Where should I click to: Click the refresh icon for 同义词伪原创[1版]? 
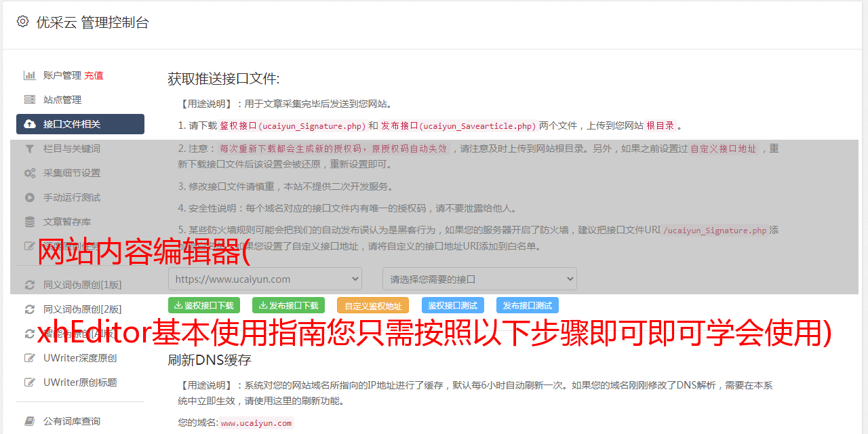[30, 285]
